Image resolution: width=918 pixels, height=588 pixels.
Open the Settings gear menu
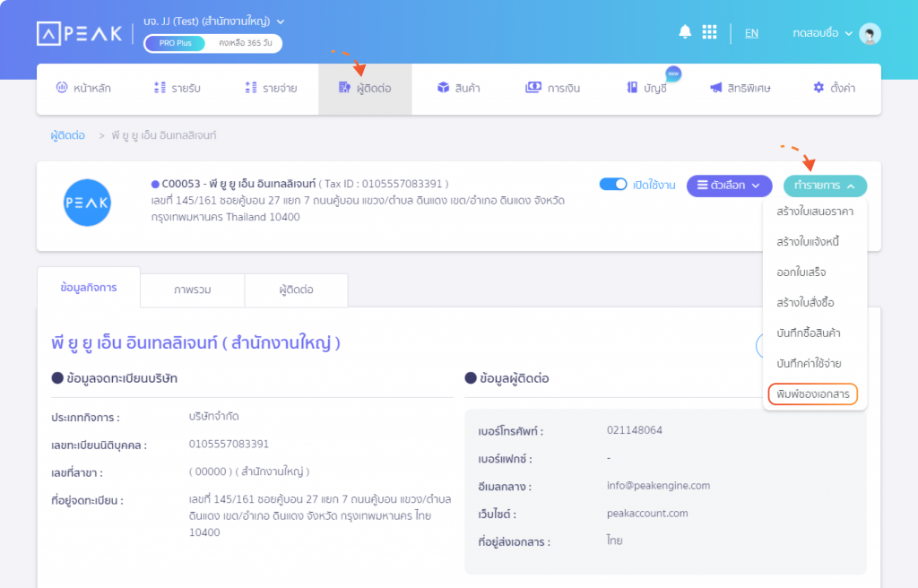tap(833, 88)
